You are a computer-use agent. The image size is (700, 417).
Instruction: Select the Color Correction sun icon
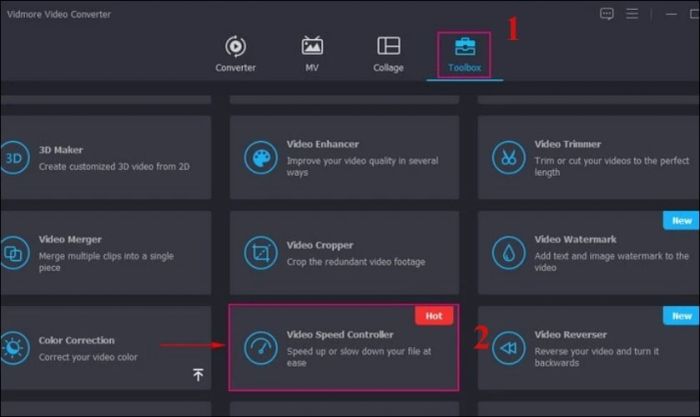click(x=15, y=347)
